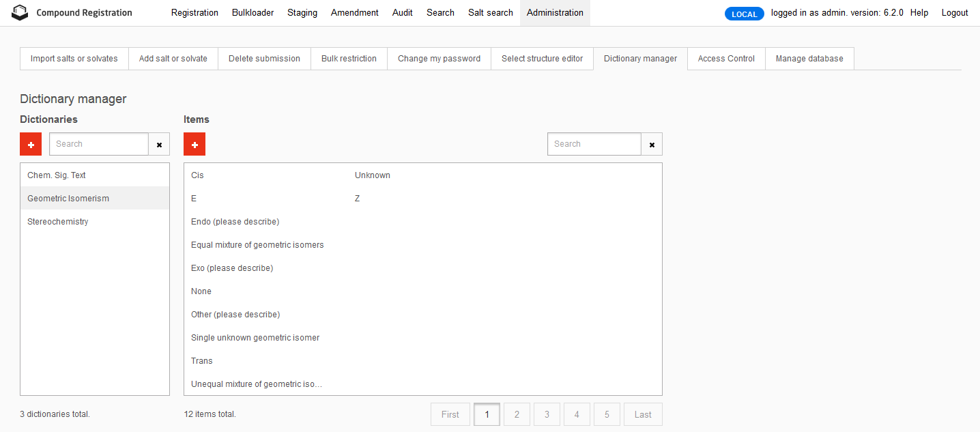Clear the Items search field
Image resolution: width=980 pixels, height=432 pixels.
pyautogui.click(x=652, y=144)
